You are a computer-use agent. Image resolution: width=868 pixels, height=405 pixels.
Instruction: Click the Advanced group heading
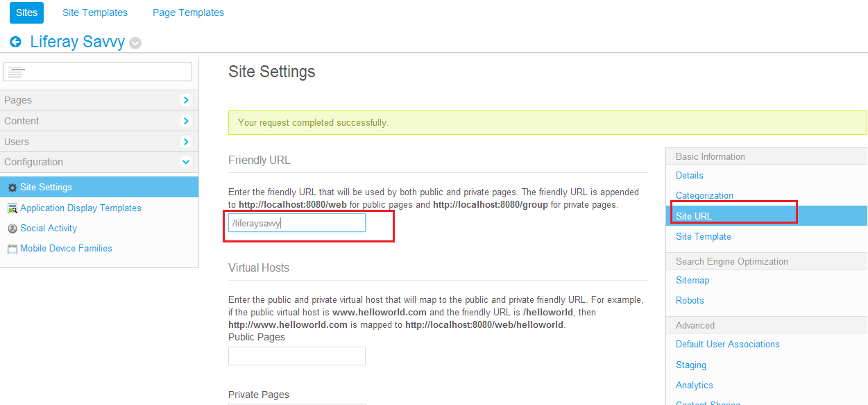click(695, 325)
